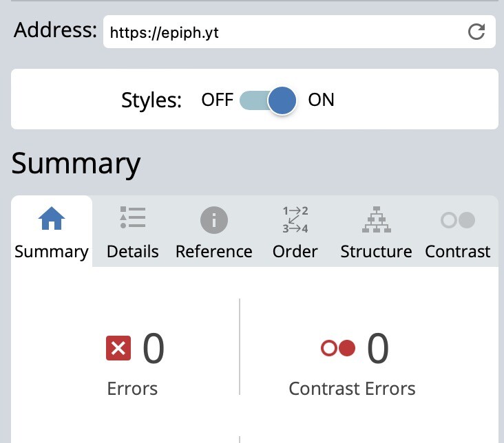The height and width of the screenshot is (443, 504).
Task: Click the ON label next to Styles
Action: 321,100
